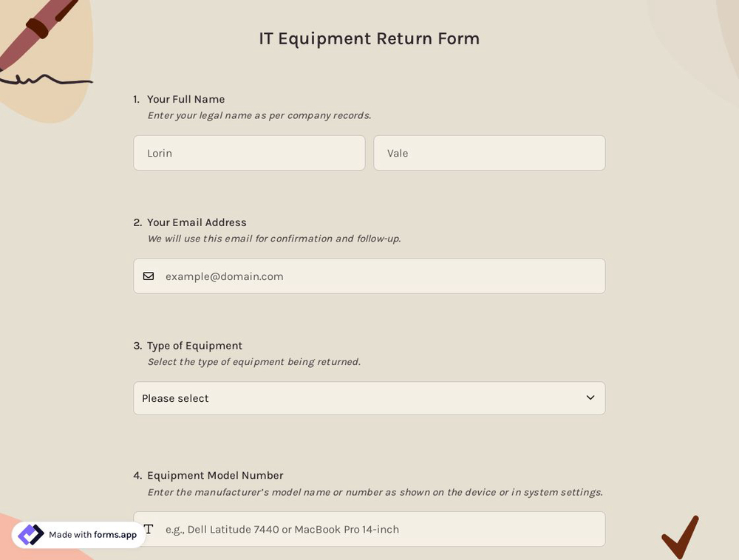Click the 'Your Full Name' question label
739x560 pixels.
[185, 99]
